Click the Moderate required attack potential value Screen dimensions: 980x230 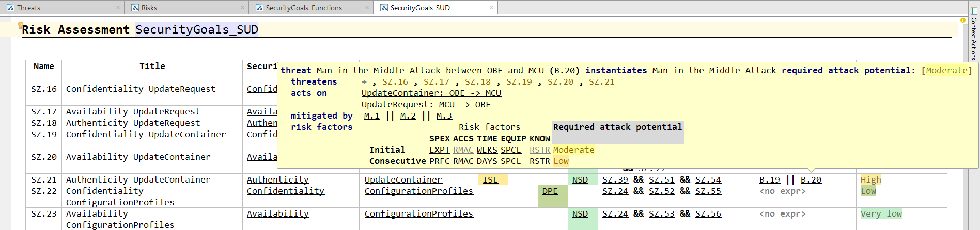coord(946,70)
